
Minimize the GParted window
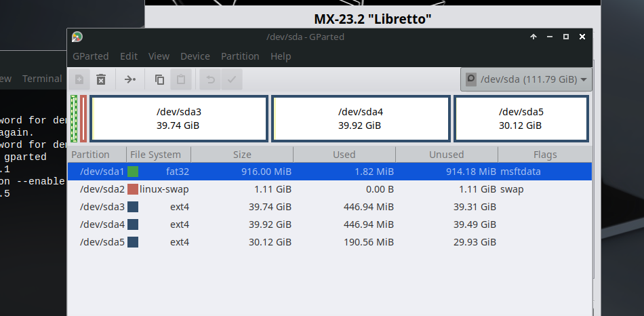point(550,37)
